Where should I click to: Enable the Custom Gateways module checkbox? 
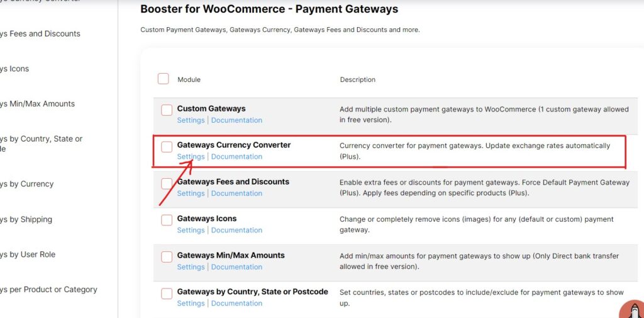pos(167,110)
